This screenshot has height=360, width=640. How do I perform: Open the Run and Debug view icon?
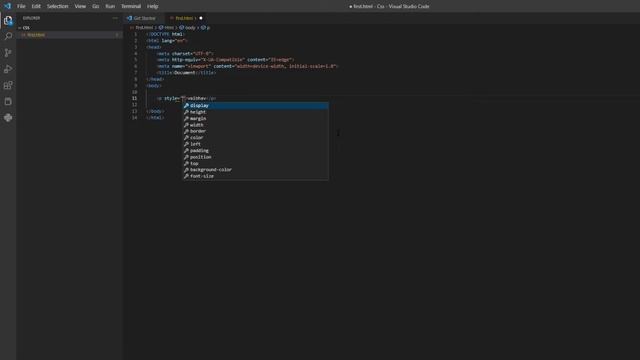click(8, 69)
